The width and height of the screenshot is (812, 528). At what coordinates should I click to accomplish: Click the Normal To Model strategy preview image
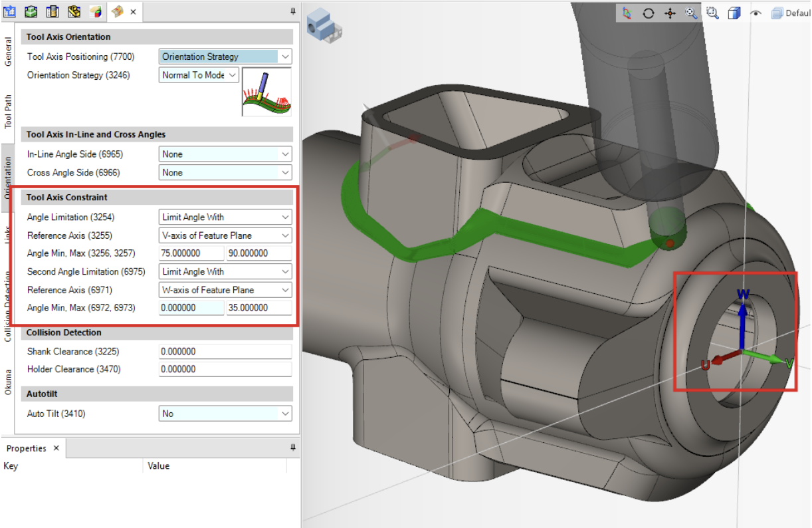266,92
